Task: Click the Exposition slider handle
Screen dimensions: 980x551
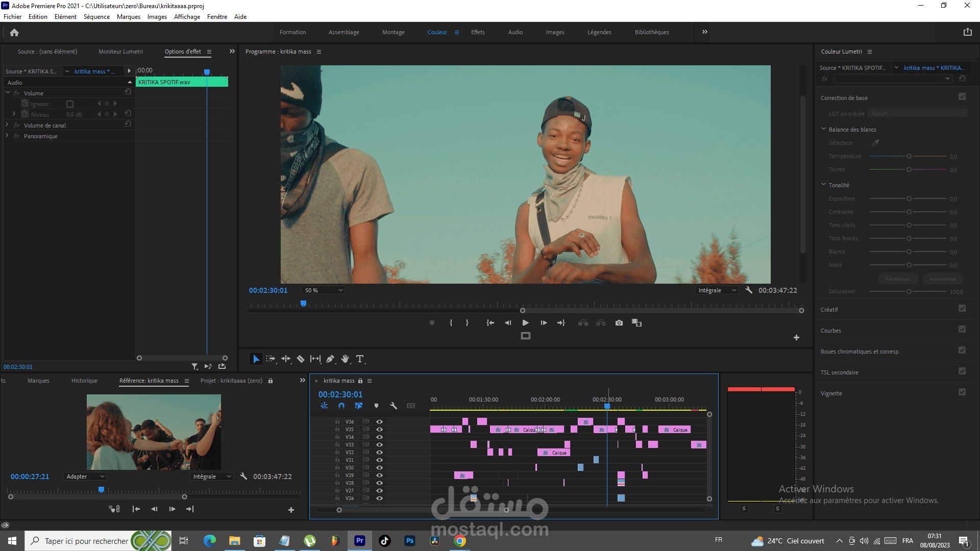Action: (x=909, y=198)
